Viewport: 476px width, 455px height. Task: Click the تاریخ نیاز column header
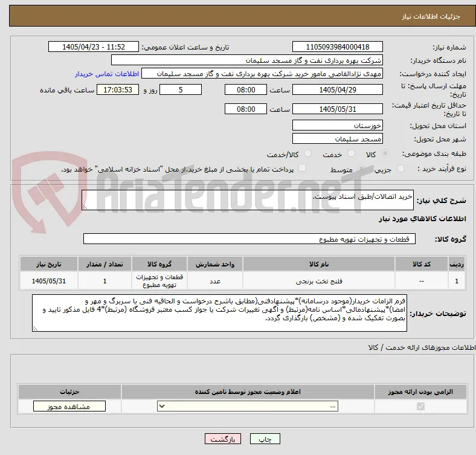(x=49, y=264)
